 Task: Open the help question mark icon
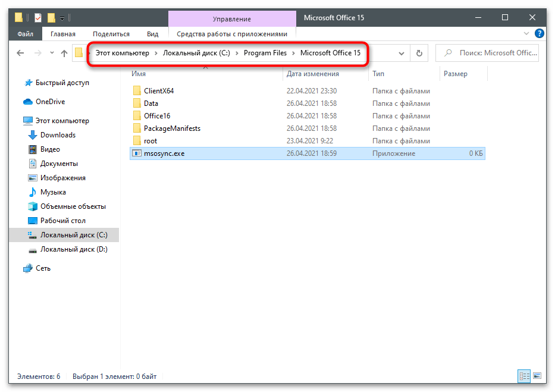pyautogui.click(x=539, y=34)
